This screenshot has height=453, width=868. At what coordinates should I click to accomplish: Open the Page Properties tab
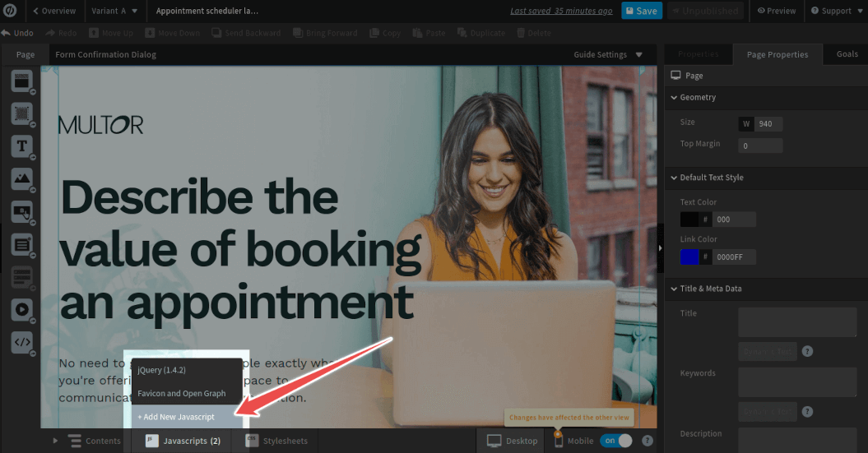point(777,55)
